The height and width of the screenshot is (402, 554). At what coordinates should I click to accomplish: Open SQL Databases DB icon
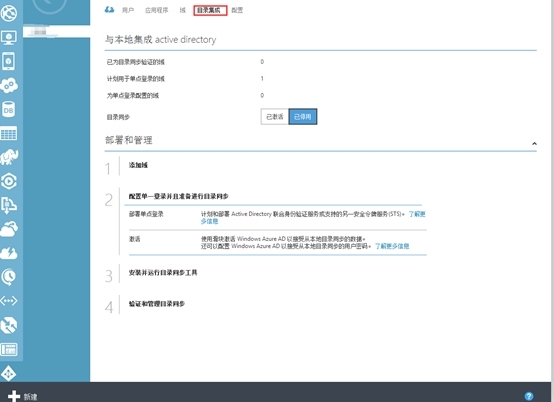(8, 110)
